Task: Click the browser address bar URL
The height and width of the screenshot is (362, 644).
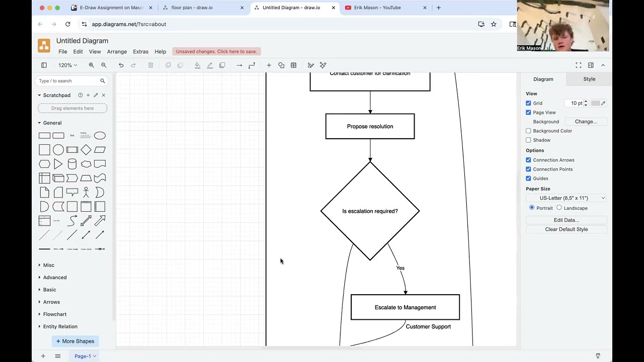Action: (129, 24)
